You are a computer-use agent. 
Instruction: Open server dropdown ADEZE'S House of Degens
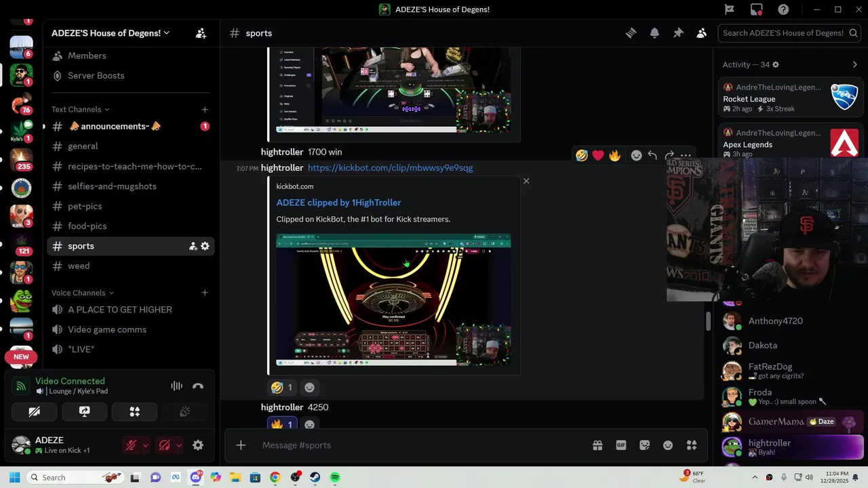tap(111, 33)
